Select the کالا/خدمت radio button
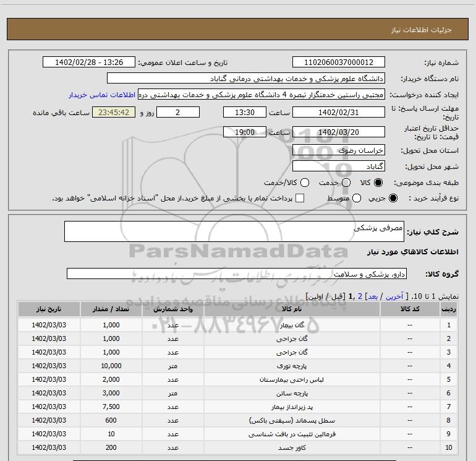Image resolution: width=476 pixels, height=461 pixels. click(305, 183)
